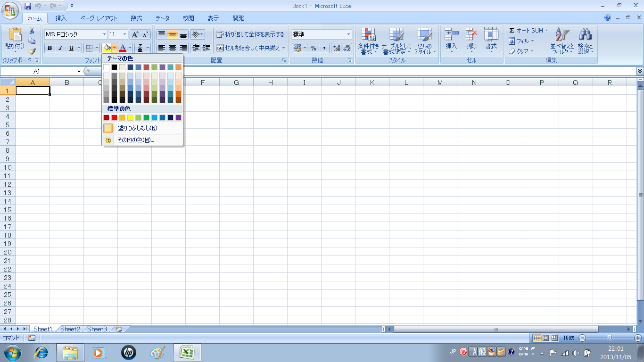Switch to the 数式 ribbon tab
The width and height of the screenshot is (644, 362).
136,18
